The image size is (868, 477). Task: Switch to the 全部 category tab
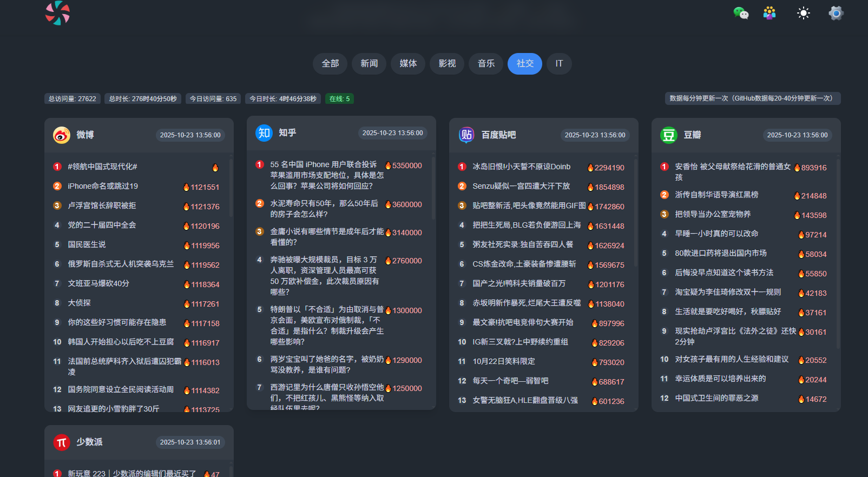(x=330, y=64)
